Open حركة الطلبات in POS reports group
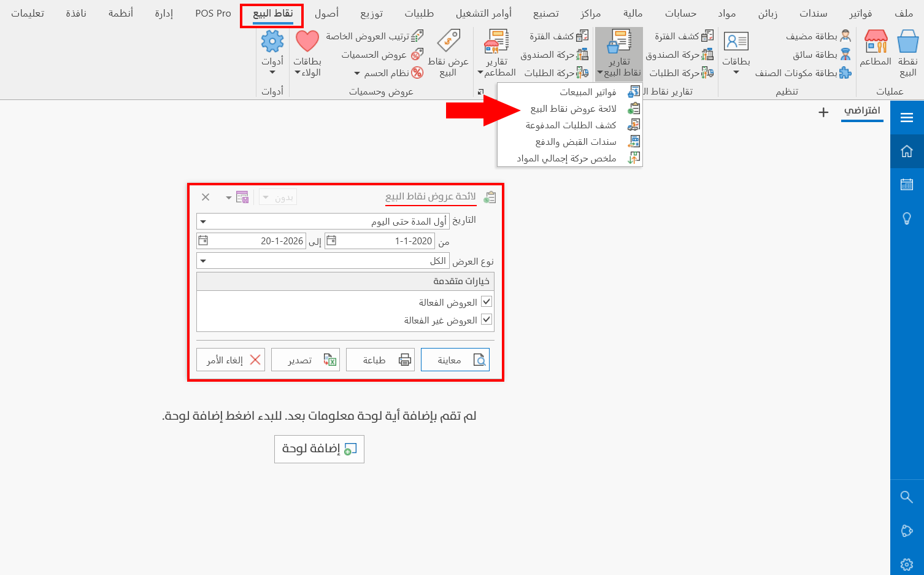Image resolution: width=924 pixels, height=575 pixels. [x=681, y=73]
